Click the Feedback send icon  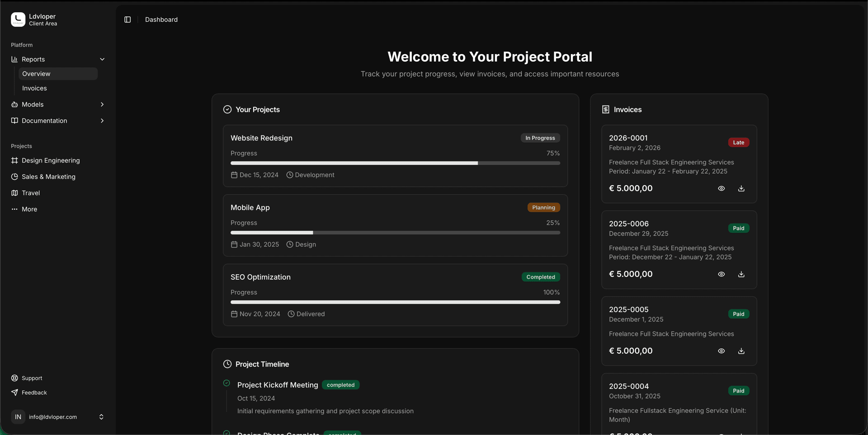(14, 393)
